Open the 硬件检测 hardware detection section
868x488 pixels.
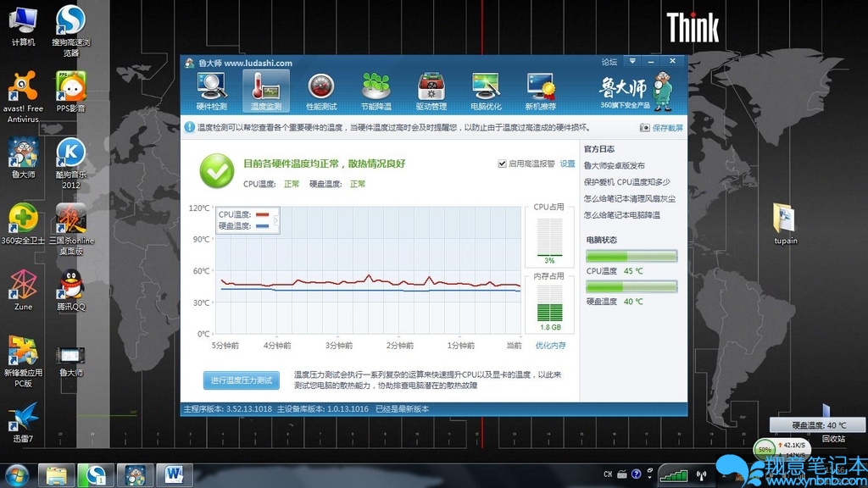click(211, 91)
